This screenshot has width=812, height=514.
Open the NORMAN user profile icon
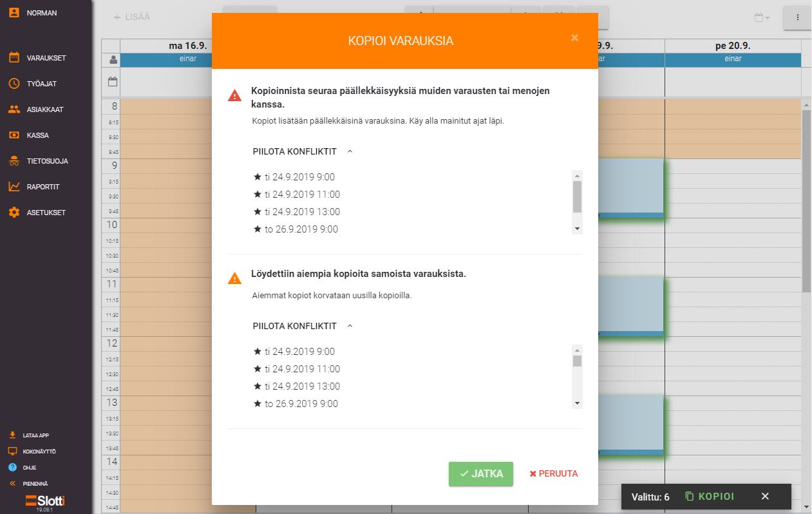(14, 12)
